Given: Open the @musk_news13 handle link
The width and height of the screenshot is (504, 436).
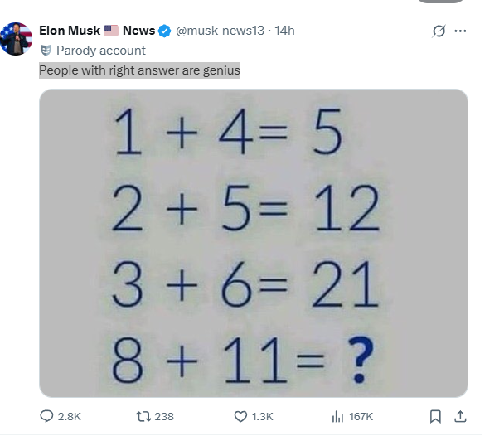Looking at the screenshot, I should coord(220,31).
